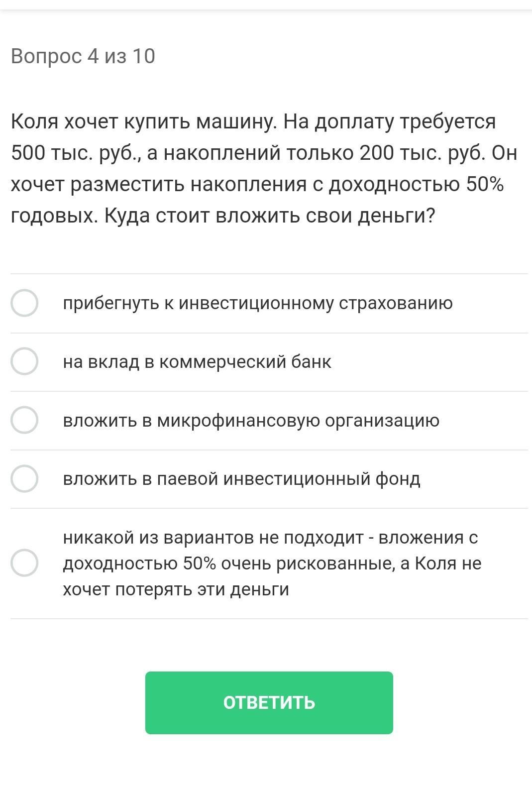Pick the микрофинансовую организацию radio button
Image resolution: width=532 pixels, height=790 pixels.
[x=24, y=420]
